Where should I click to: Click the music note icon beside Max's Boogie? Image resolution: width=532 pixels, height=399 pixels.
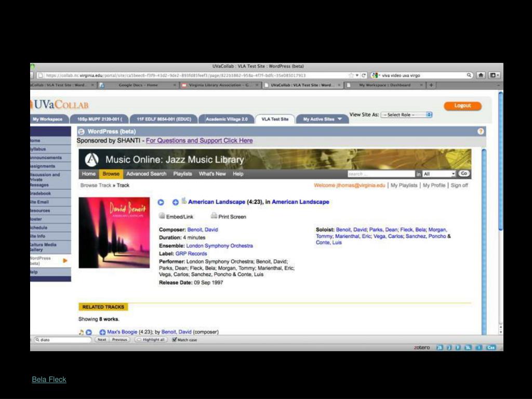coord(81,332)
